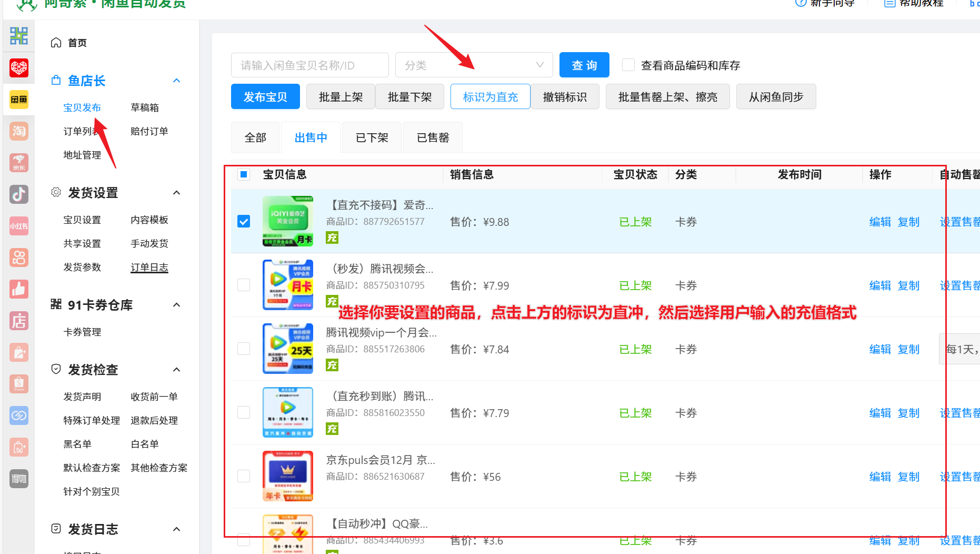Switch to the 已下架 tab

pos(372,137)
